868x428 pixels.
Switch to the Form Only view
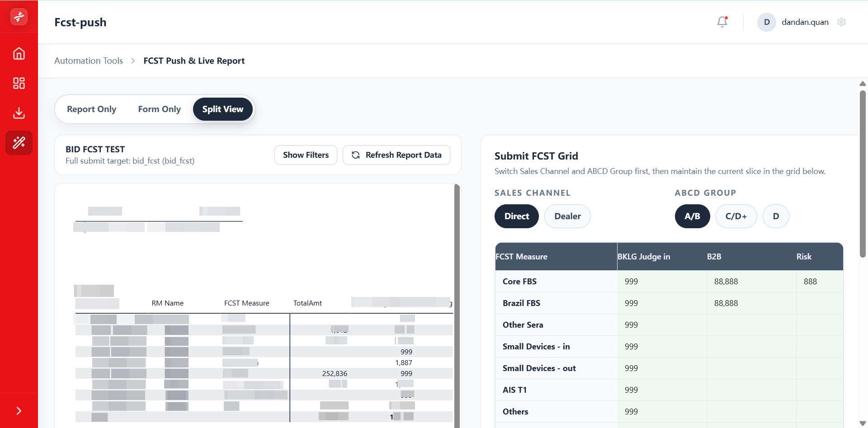[159, 109]
